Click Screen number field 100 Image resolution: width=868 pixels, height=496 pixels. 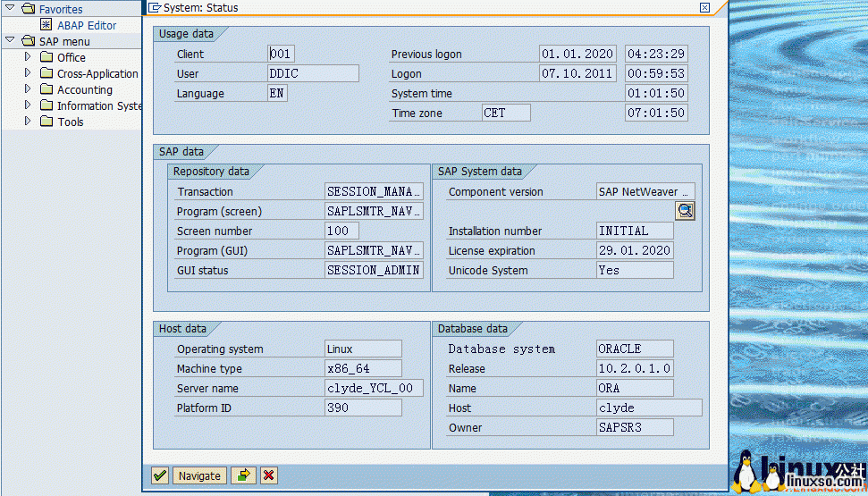[341, 231]
